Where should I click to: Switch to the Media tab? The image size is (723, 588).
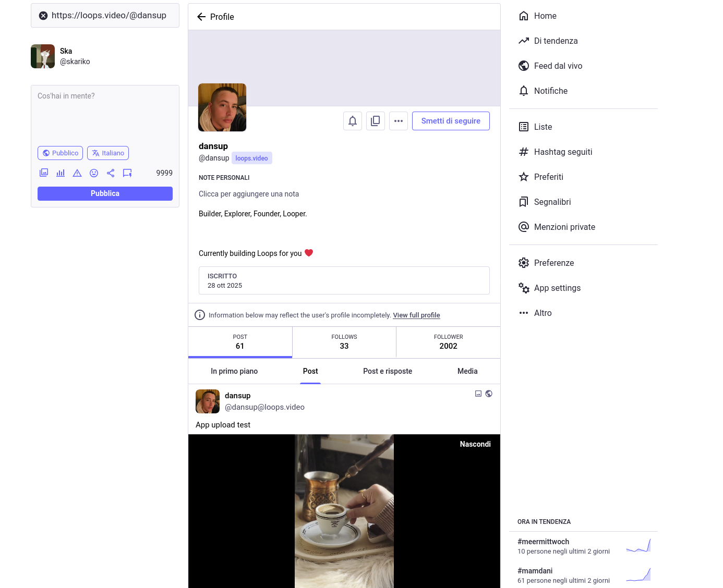pos(467,371)
